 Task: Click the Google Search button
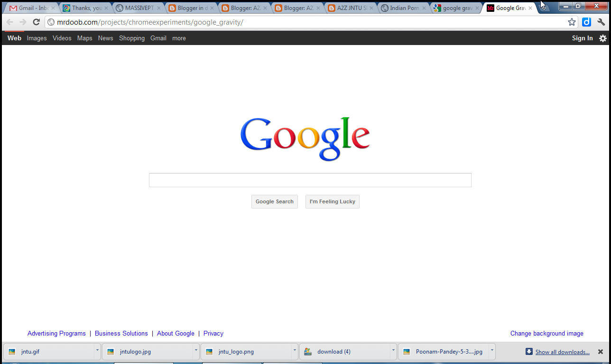click(275, 201)
